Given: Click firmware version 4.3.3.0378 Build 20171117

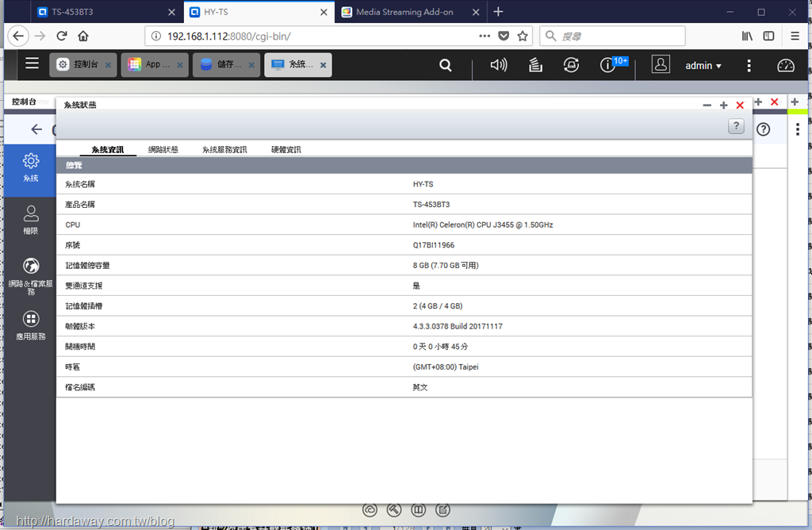Looking at the screenshot, I should (x=458, y=326).
